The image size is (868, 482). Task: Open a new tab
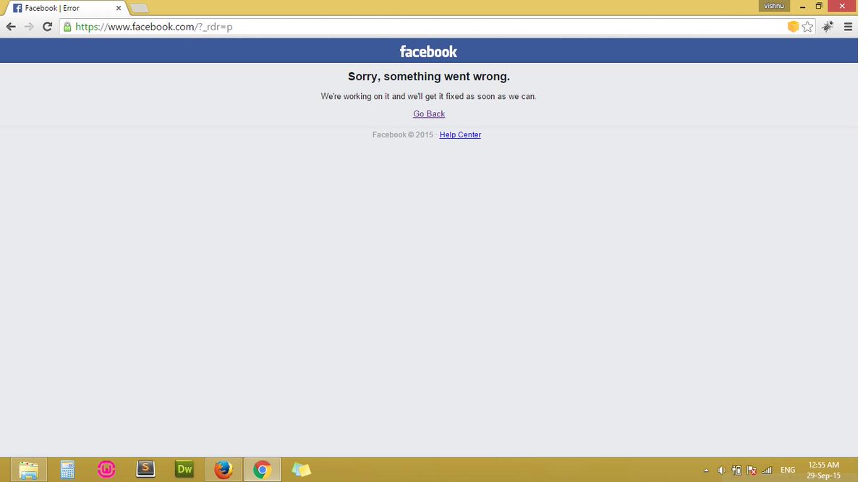[x=139, y=8]
